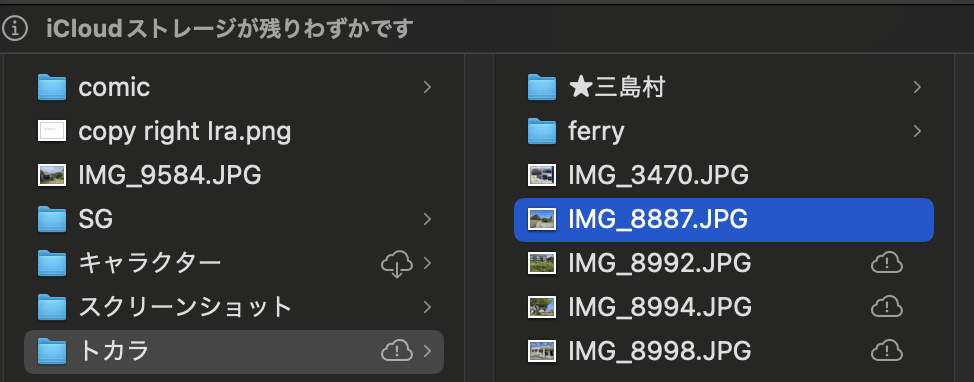
Task: Click the chevron on the トカラ row
Action: pyautogui.click(x=427, y=351)
